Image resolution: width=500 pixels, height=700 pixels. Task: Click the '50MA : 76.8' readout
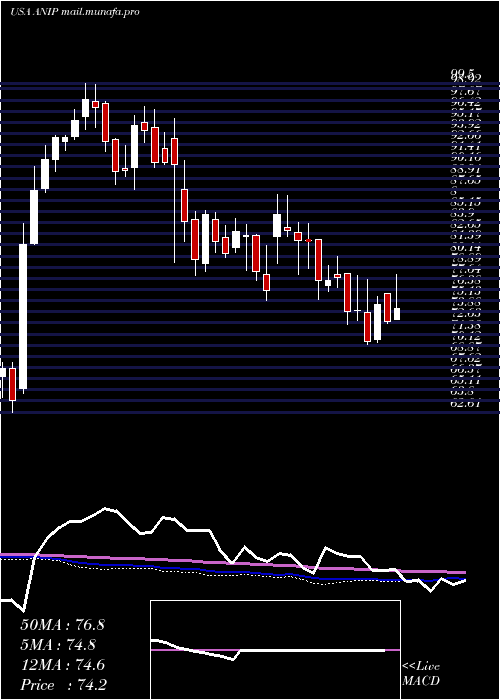coord(62,625)
